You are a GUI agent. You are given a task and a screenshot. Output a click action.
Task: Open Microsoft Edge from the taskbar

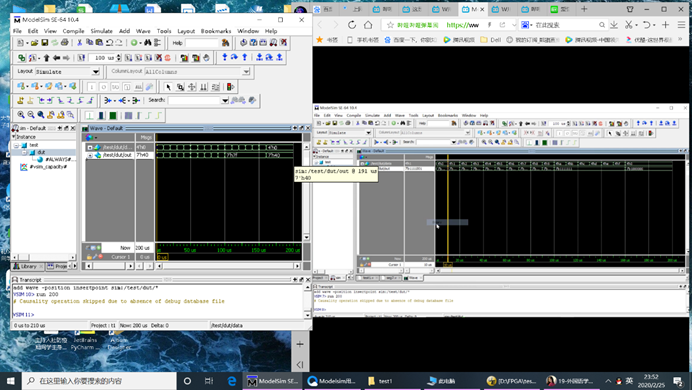click(232, 381)
